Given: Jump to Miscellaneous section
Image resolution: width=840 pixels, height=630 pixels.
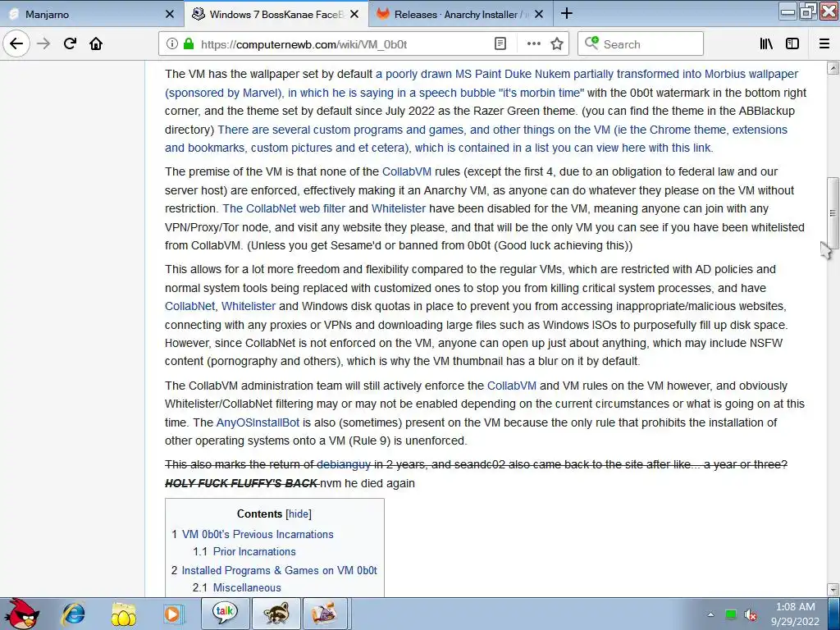Looking at the screenshot, I should coord(247,587).
